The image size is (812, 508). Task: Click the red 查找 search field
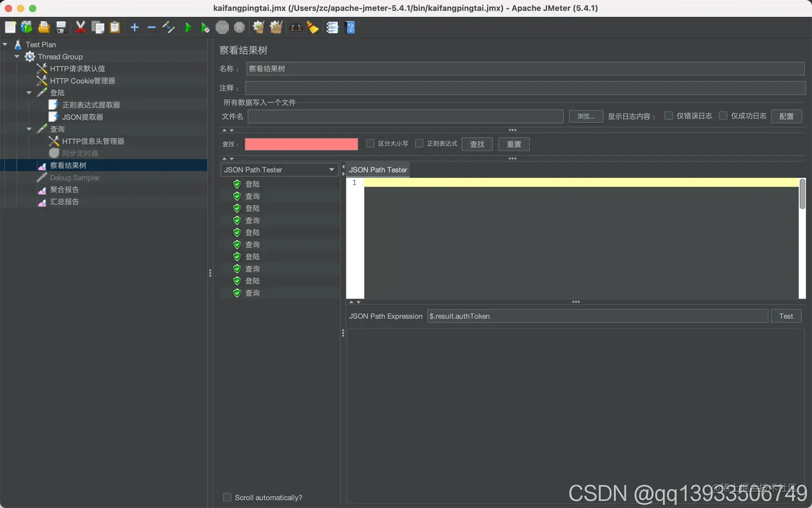coord(301,144)
